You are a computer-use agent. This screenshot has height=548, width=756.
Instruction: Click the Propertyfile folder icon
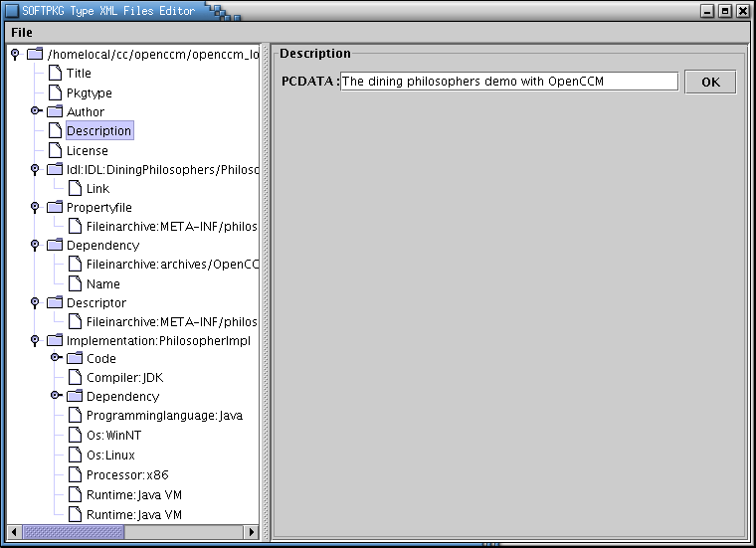click(55, 207)
